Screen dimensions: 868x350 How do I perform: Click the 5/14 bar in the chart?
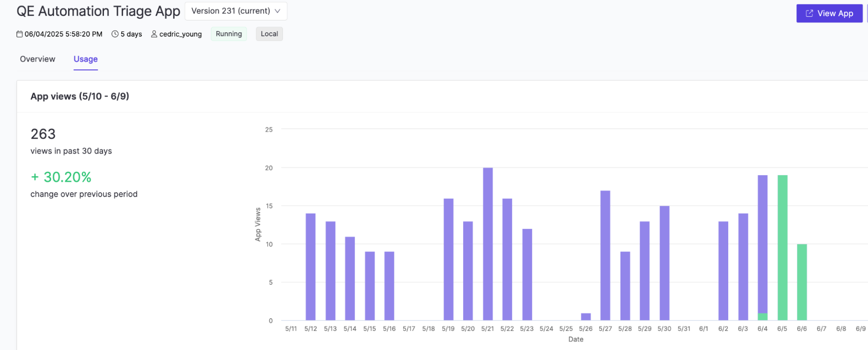350,278
